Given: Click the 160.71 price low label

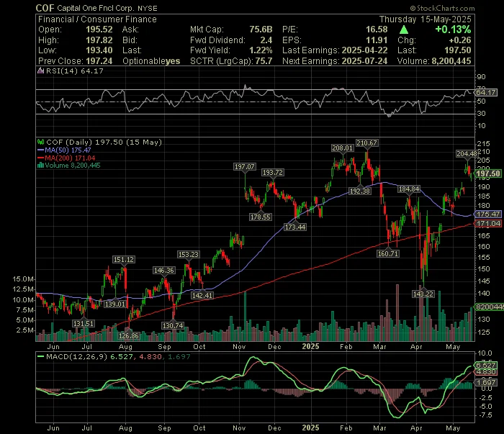Looking at the screenshot, I should point(387,253).
